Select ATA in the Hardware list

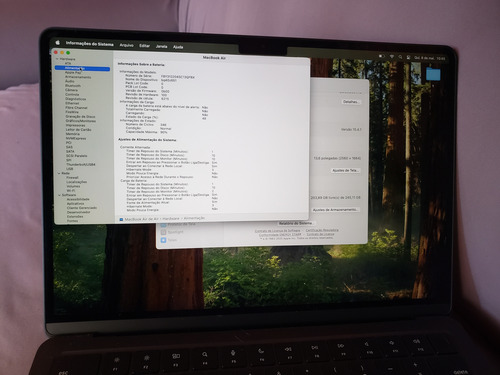coord(68,63)
